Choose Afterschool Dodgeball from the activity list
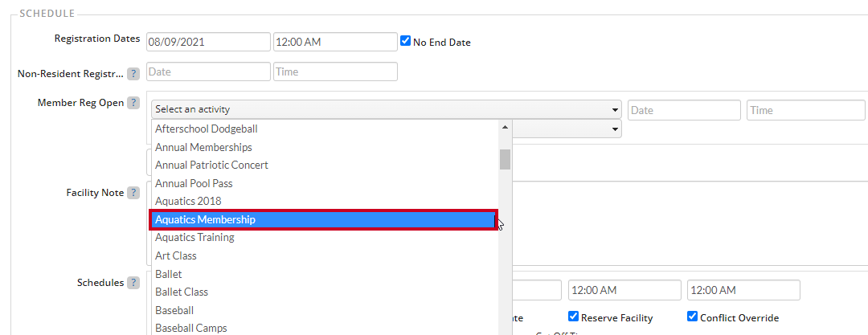Screen dimensions: 868x335 [x=325, y=129]
